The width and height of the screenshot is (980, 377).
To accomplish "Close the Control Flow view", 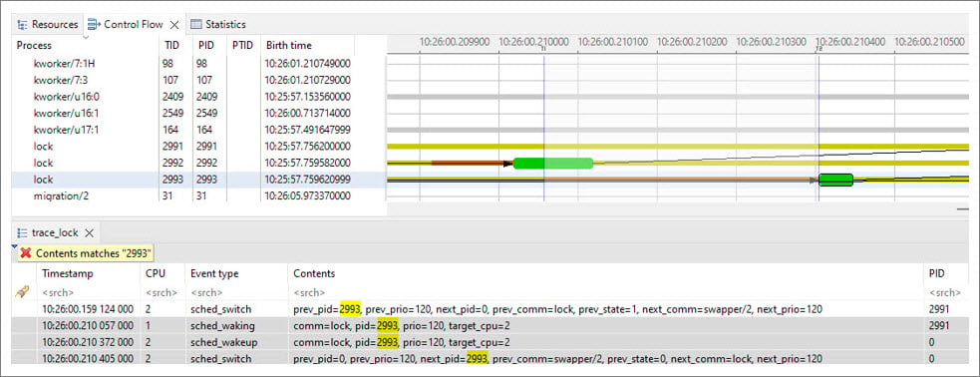I will (175, 24).
